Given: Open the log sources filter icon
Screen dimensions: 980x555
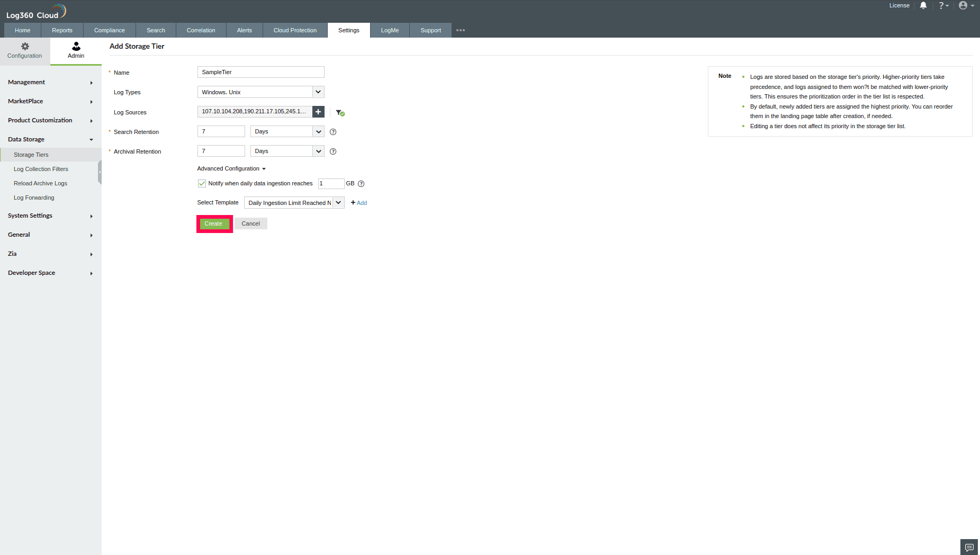Looking at the screenshot, I should tap(339, 112).
